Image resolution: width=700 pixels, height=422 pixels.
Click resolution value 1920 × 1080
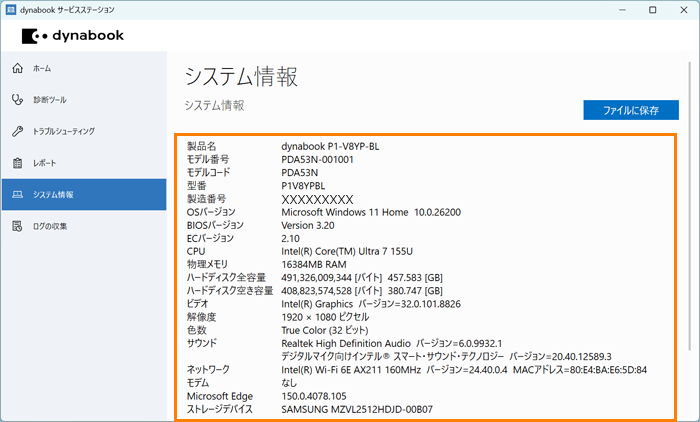coord(325,317)
